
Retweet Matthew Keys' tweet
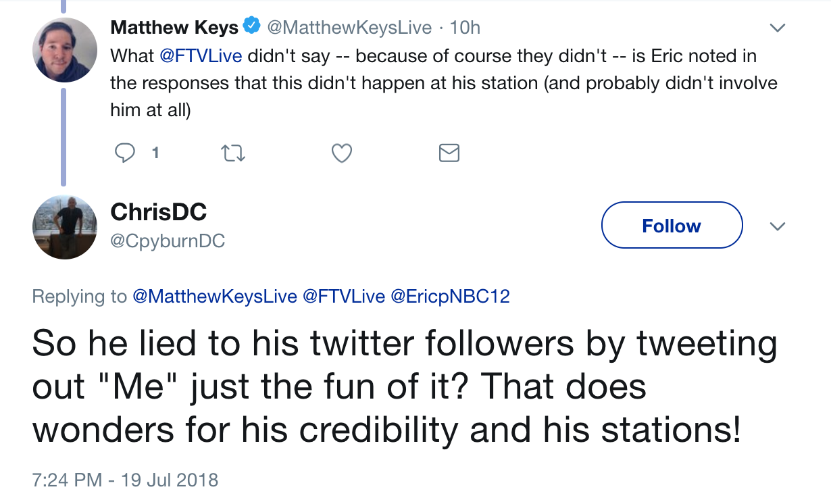click(x=233, y=154)
